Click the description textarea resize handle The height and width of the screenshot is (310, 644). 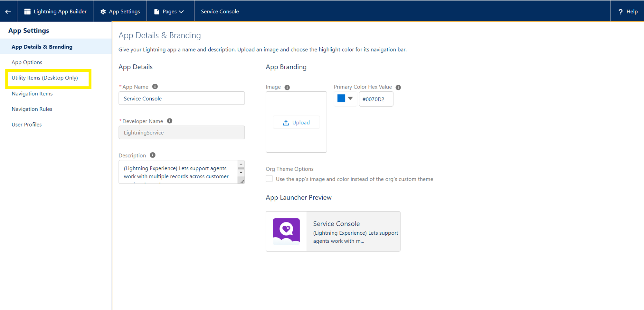(242, 181)
